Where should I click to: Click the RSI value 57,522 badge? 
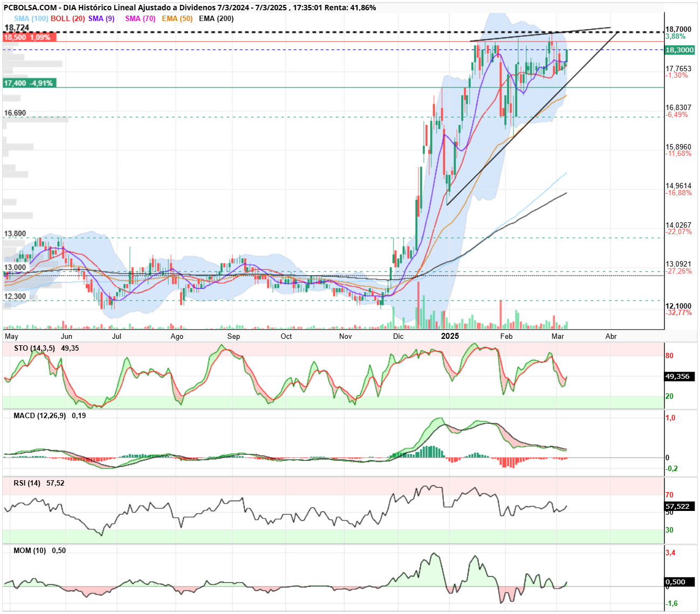click(680, 506)
